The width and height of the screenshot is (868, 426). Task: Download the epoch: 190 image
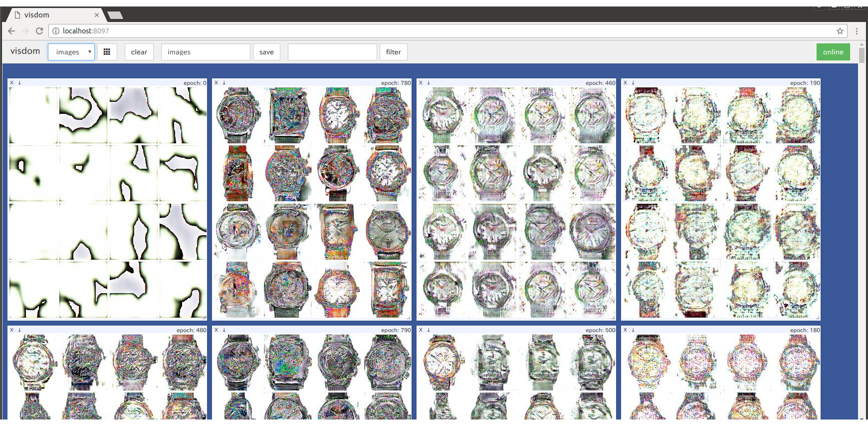tap(633, 83)
